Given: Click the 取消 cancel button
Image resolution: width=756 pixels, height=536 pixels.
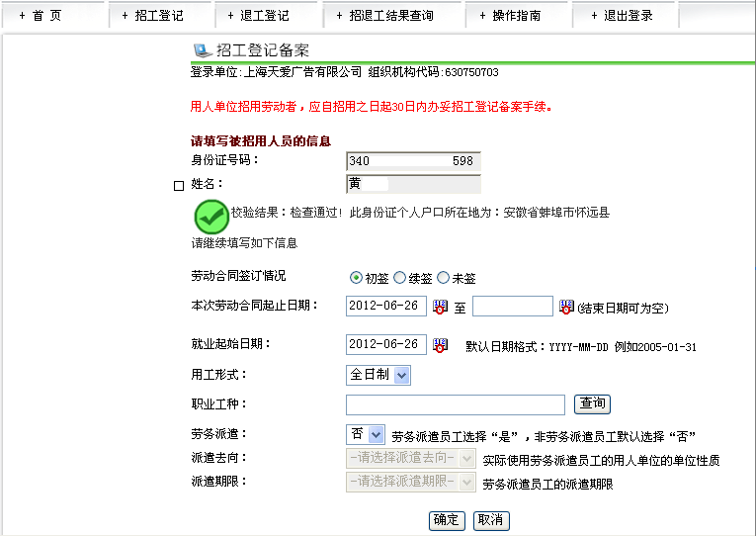Looking at the screenshot, I should [490, 520].
